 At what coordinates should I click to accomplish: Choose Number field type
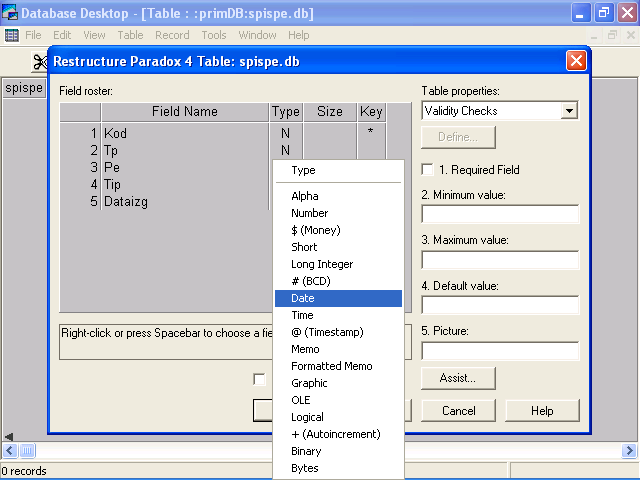coord(338,213)
